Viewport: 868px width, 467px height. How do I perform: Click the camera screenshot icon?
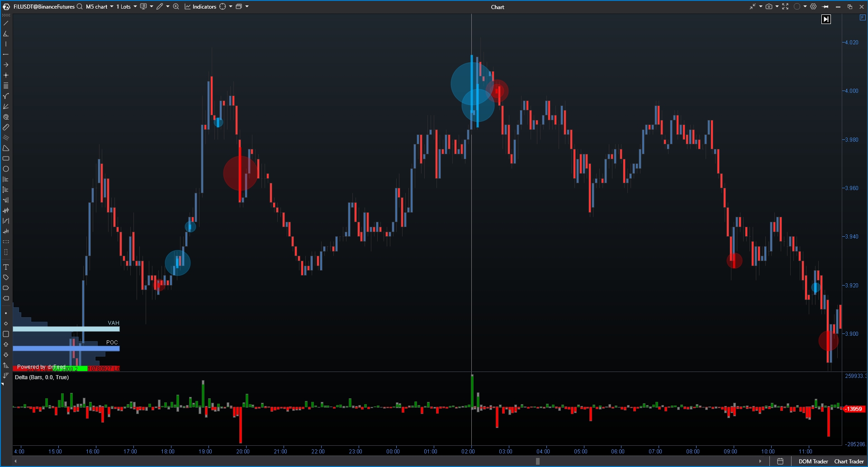tap(768, 7)
